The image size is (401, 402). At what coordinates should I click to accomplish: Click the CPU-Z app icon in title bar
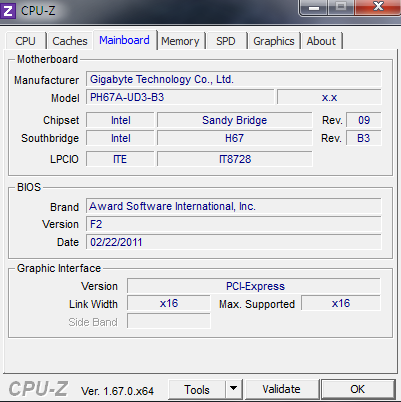[7, 10]
